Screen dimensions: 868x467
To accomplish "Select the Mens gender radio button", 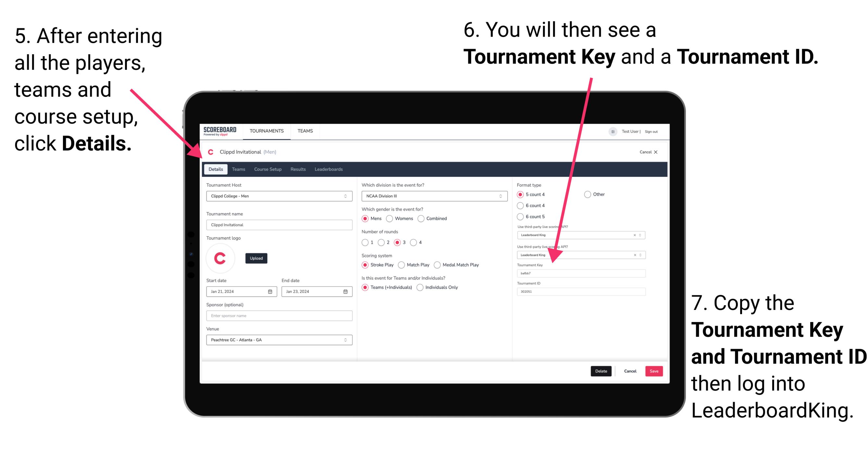I will [366, 218].
